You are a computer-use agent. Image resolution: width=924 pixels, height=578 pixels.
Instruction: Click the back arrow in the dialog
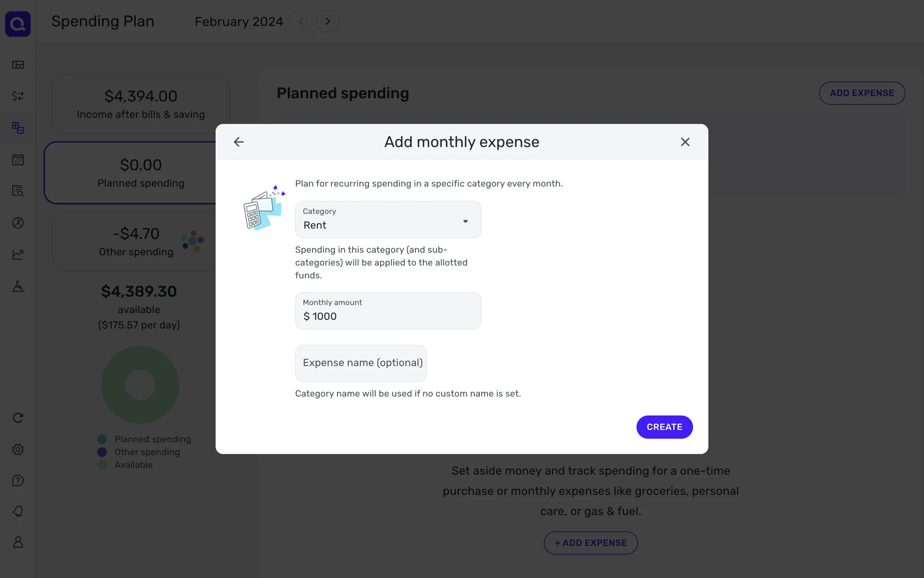coord(239,142)
